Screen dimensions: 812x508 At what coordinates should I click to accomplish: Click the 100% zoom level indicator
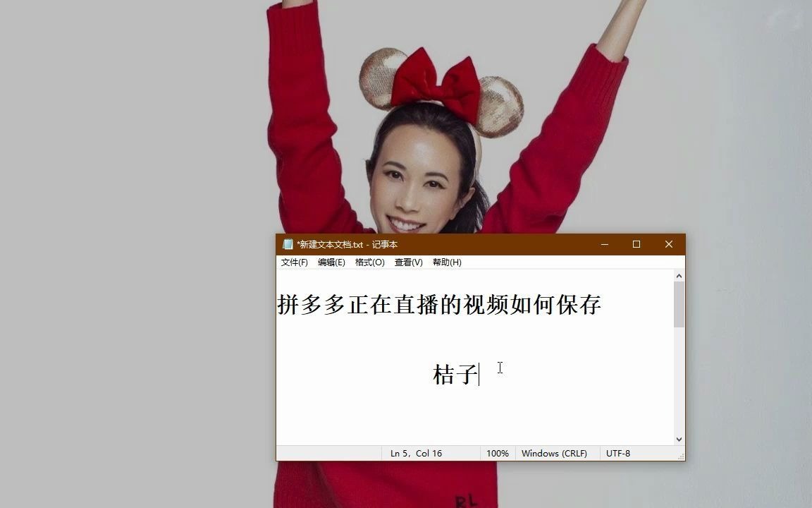point(498,453)
